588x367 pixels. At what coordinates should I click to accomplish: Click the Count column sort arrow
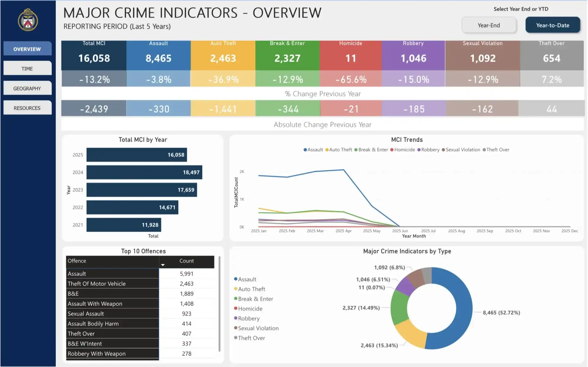coord(163,265)
